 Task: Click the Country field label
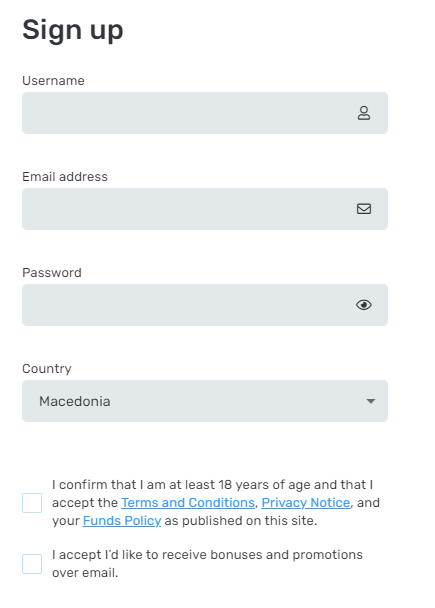coord(47,369)
